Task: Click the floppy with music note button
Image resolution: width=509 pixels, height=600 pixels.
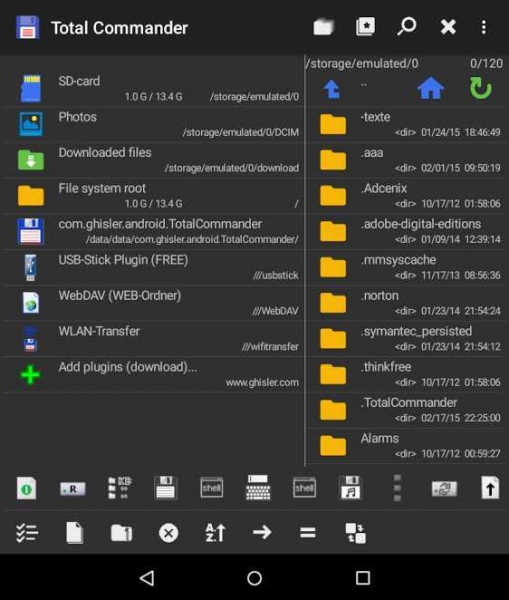Action: (x=351, y=488)
